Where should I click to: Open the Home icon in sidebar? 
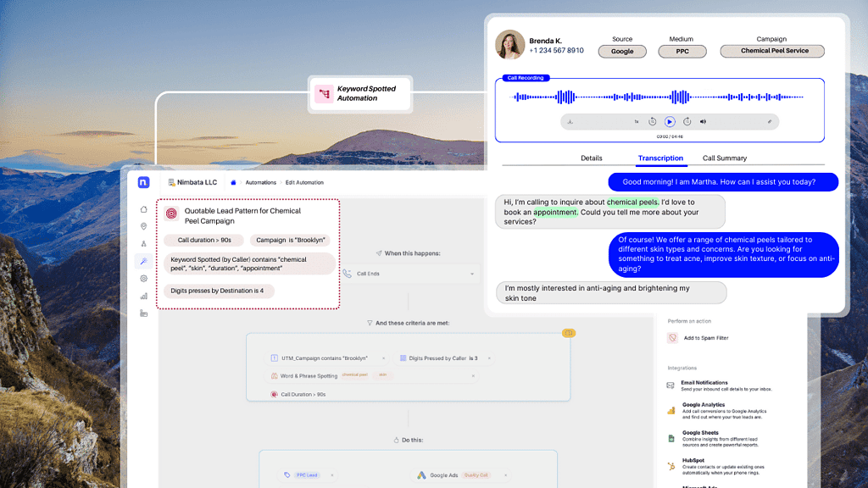click(x=143, y=209)
